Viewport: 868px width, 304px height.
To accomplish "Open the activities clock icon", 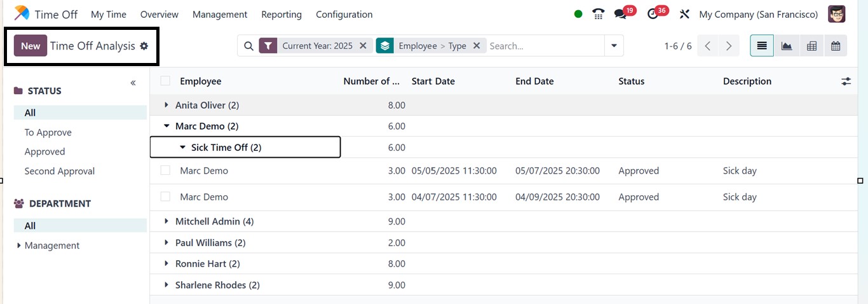I will [x=653, y=14].
